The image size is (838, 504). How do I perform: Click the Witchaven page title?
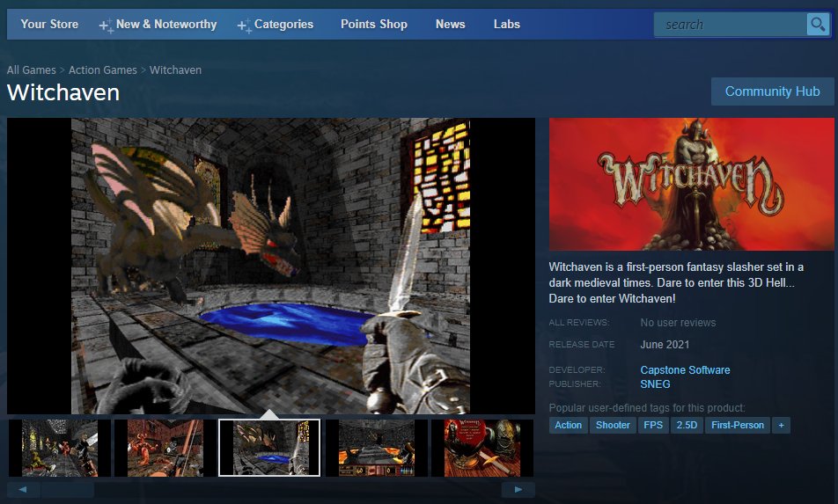pyautogui.click(x=63, y=92)
